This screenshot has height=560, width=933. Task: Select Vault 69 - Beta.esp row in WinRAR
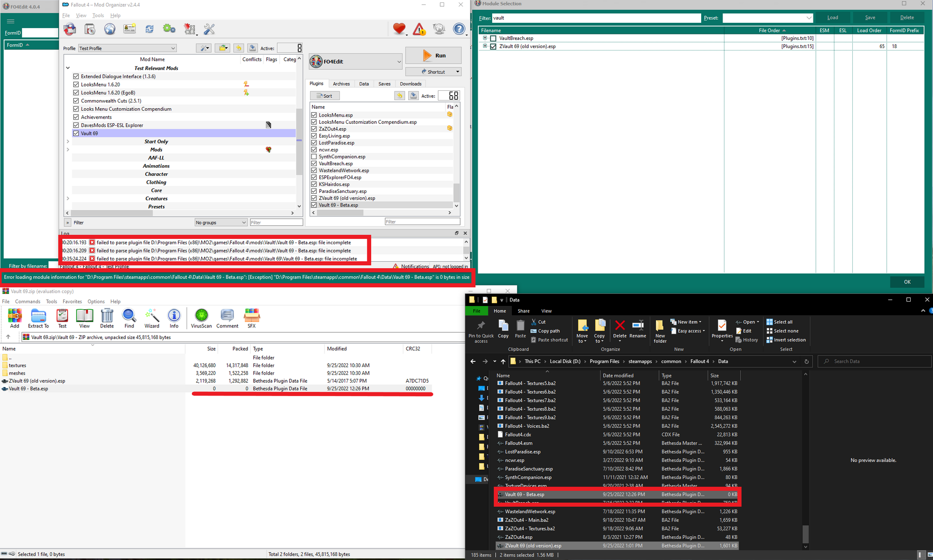tap(216, 389)
